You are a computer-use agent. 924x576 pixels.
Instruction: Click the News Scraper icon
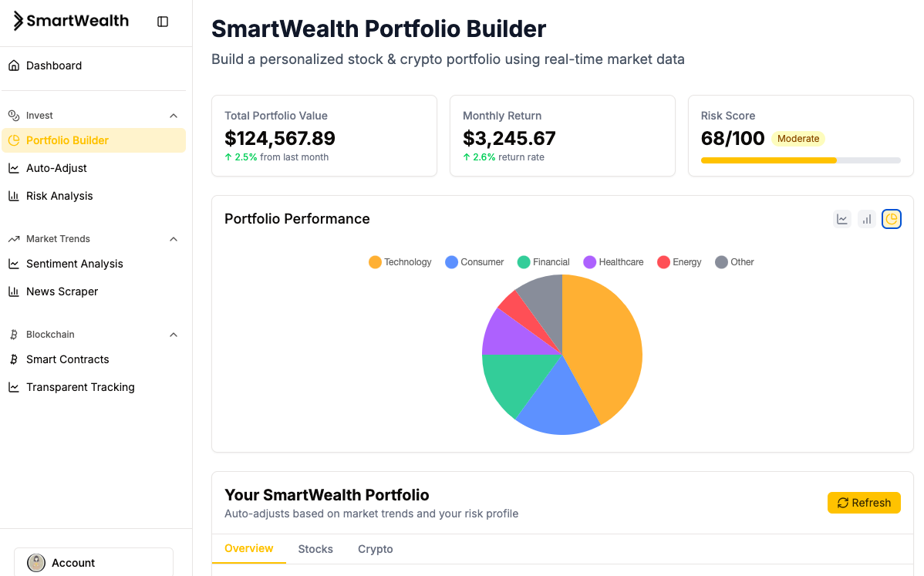(x=14, y=291)
